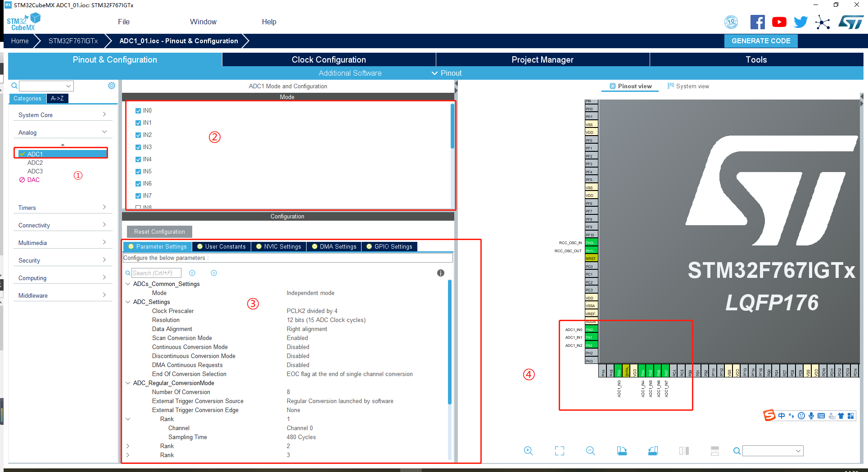Select ADC2 in the Analog list
The image size is (868, 472).
(35, 163)
